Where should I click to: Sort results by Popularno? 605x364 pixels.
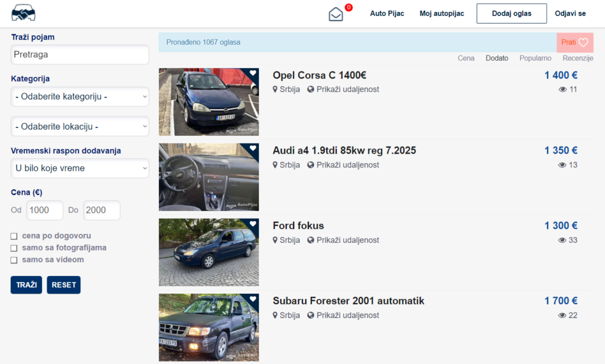(x=535, y=58)
